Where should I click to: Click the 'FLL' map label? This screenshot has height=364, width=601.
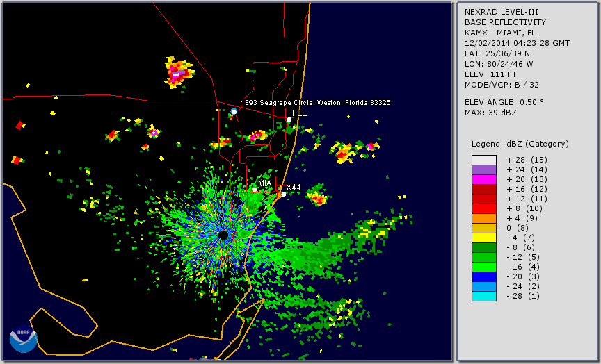(299, 113)
